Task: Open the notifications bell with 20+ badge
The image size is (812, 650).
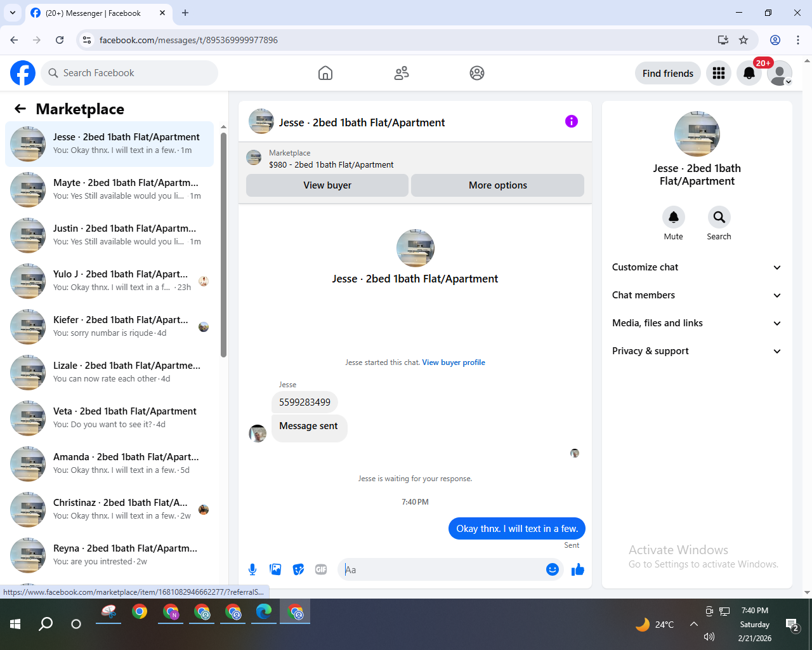Action: 749,73
